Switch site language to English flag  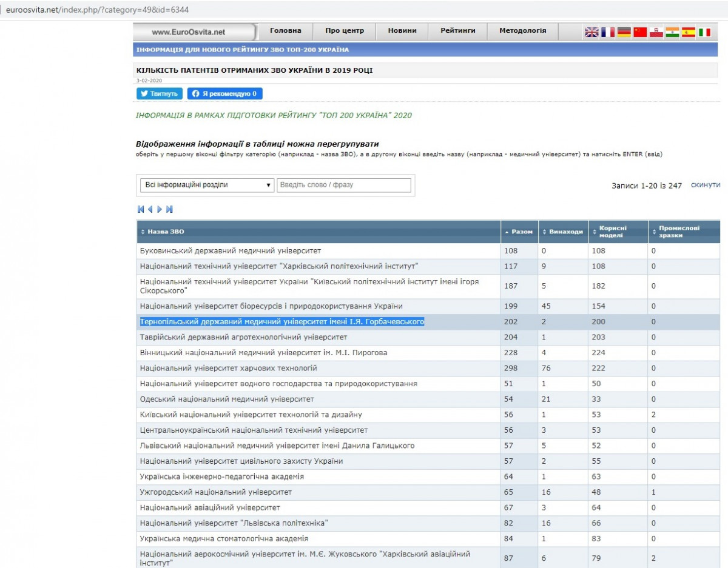pos(591,32)
